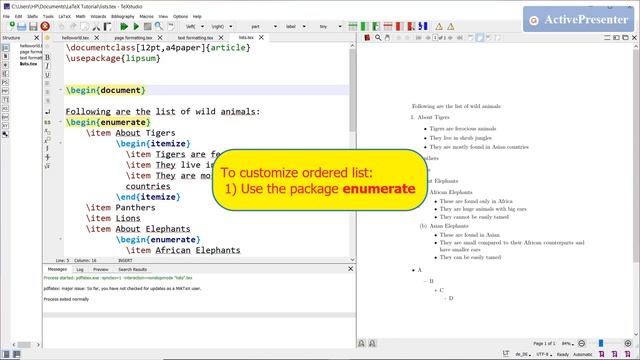Switch to the Search Results tab

point(132,269)
